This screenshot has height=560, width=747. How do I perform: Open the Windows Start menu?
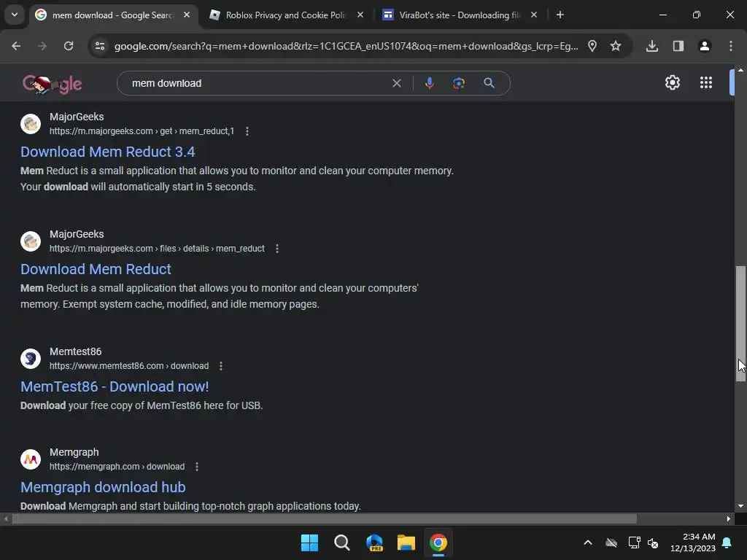(x=309, y=542)
